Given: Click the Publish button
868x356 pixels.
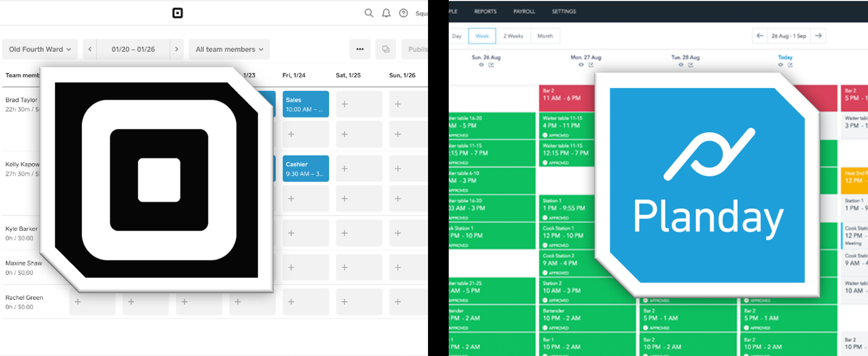Looking at the screenshot, I should [x=415, y=49].
